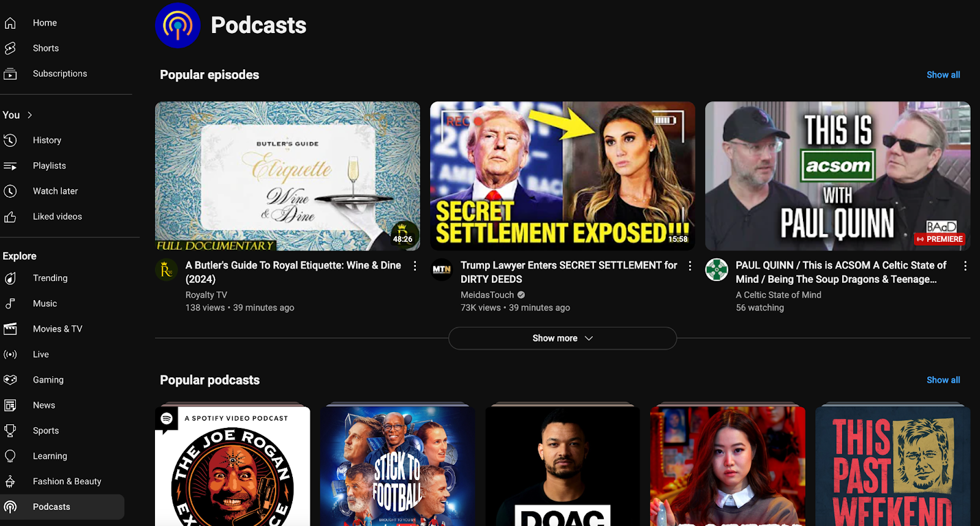Open more options for Butler's Guide video
This screenshot has width=980, height=526.
coord(415,266)
